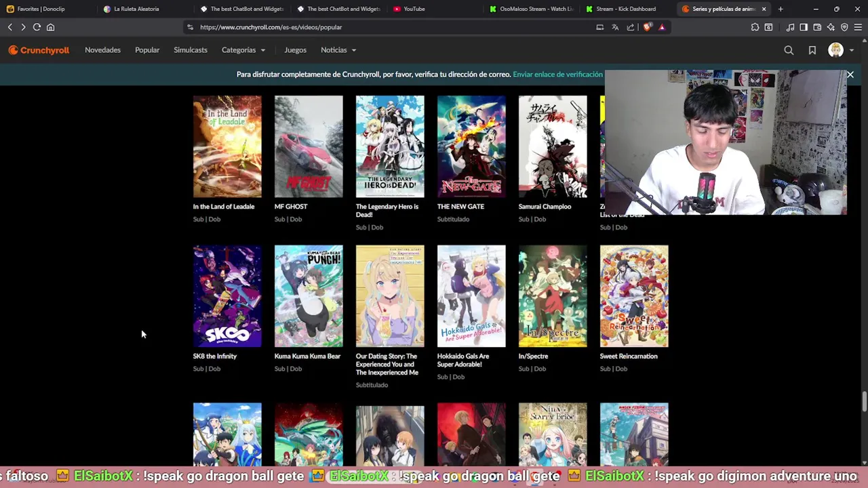Open the browser home page icon

pyautogui.click(x=50, y=27)
